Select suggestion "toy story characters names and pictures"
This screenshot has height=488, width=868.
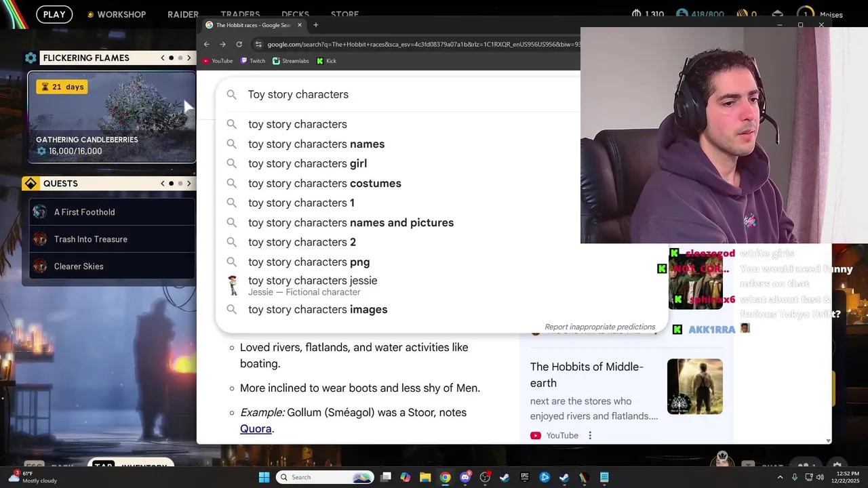tap(441, 222)
